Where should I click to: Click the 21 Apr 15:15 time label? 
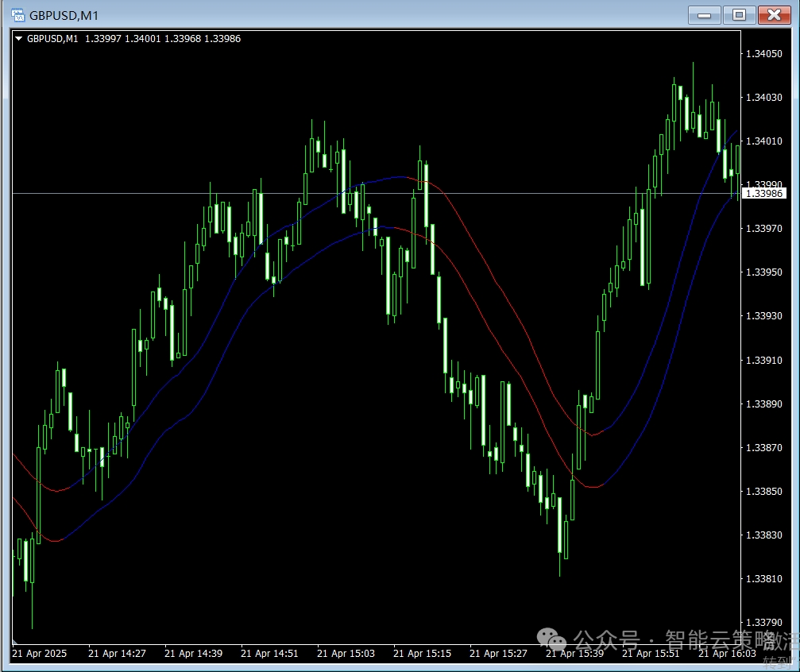[x=423, y=654]
